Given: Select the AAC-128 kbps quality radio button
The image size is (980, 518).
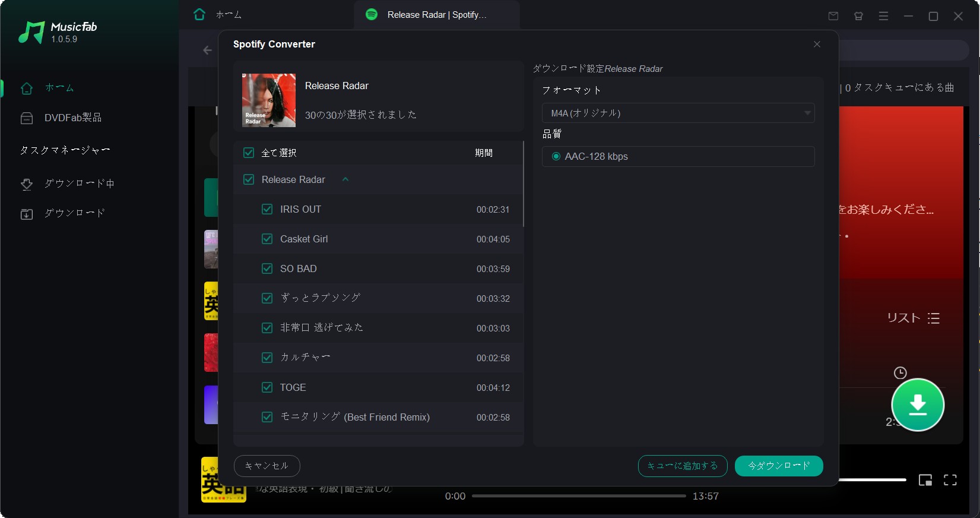Looking at the screenshot, I should pyautogui.click(x=556, y=156).
